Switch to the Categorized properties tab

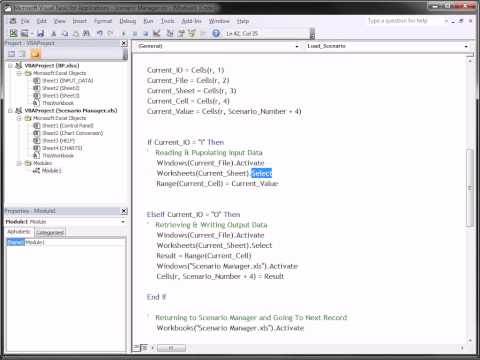click(50, 232)
